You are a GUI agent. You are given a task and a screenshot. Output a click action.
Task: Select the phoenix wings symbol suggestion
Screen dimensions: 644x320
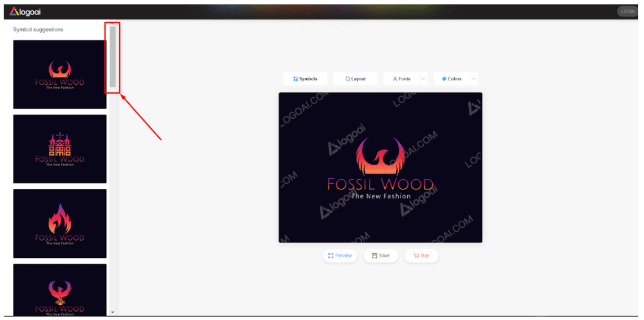click(59, 75)
